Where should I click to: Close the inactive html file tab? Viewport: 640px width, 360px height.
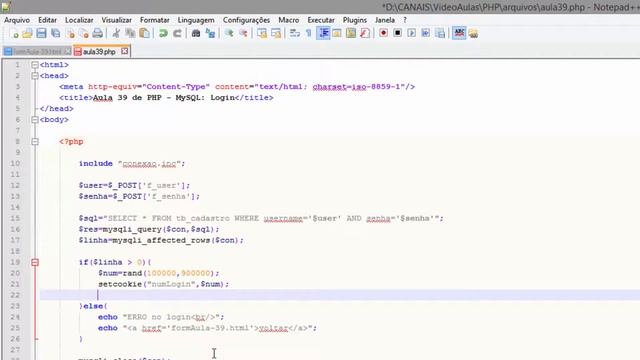click(x=67, y=51)
